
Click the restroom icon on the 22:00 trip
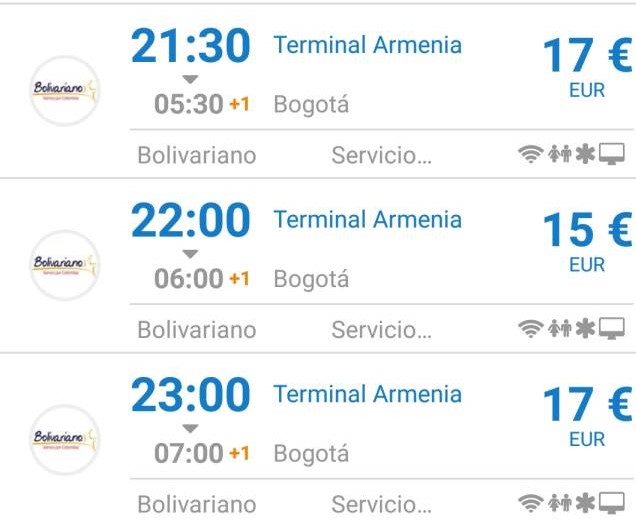558,329
